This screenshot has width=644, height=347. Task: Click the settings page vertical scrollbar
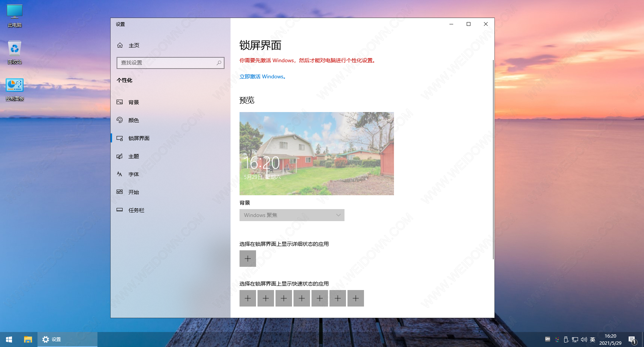pos(493,159)
